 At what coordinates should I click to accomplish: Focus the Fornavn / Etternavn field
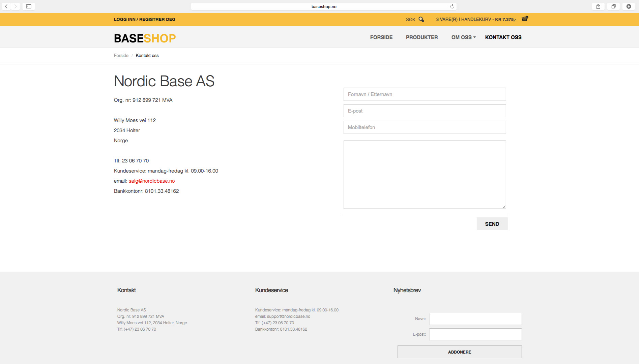coord(425,94)
